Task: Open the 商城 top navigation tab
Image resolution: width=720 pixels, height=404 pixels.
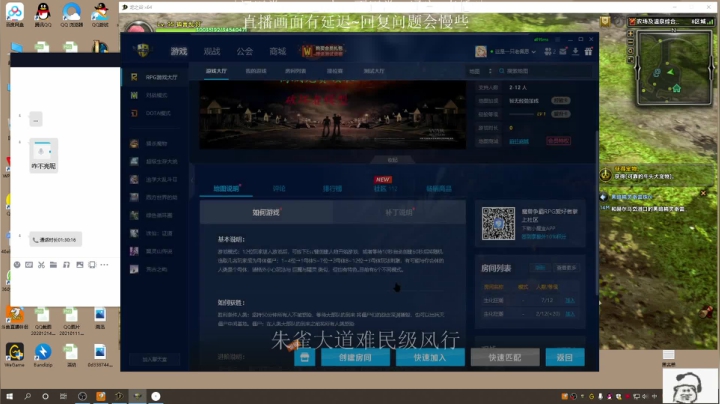Action: [278, 51]
